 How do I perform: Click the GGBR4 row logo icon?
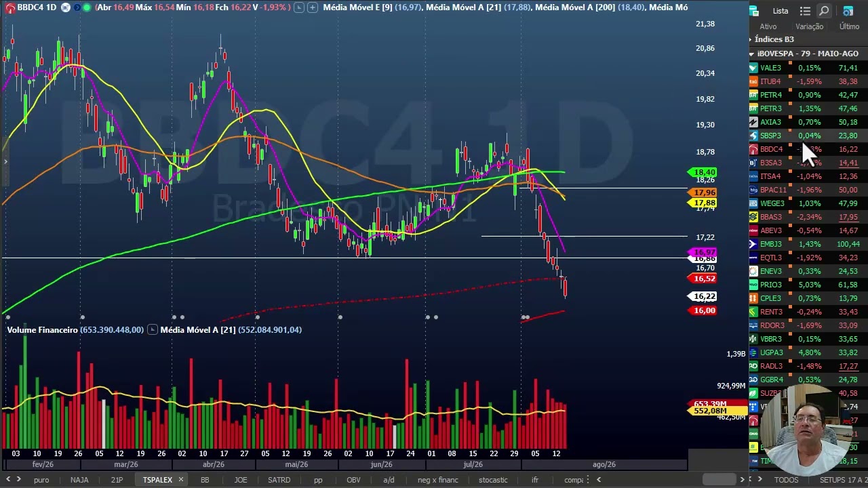753,380
